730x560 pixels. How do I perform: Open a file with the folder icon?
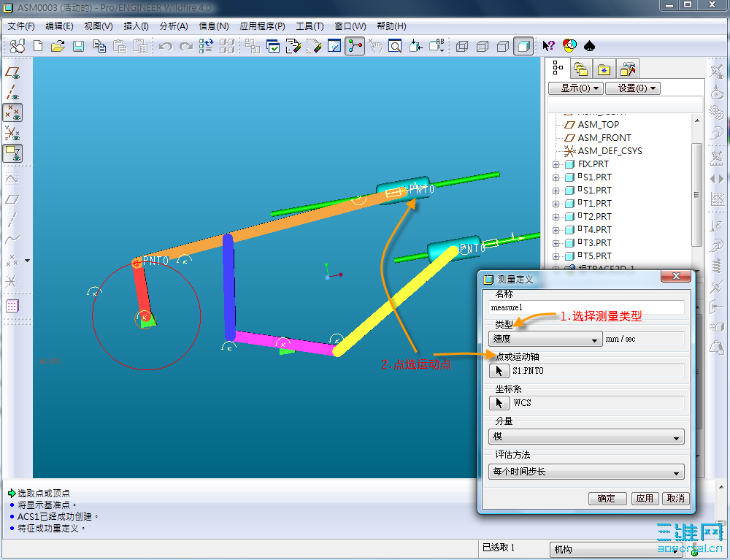(58, 46)
